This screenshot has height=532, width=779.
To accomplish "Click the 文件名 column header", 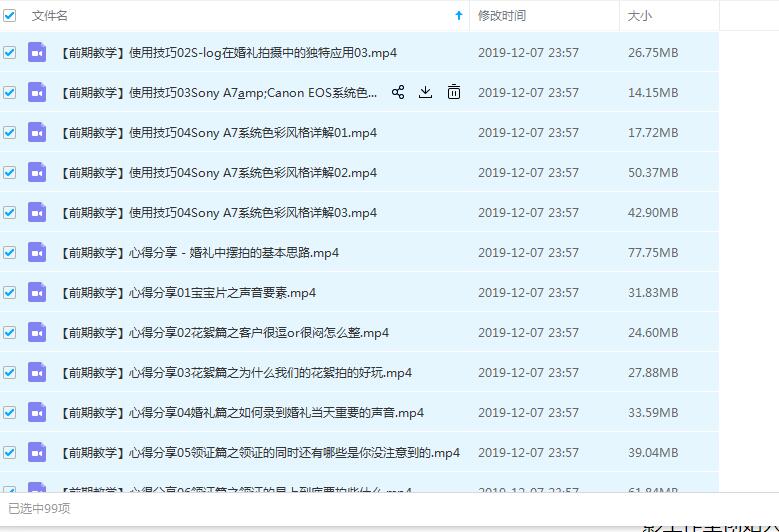I will click(50, 15).
